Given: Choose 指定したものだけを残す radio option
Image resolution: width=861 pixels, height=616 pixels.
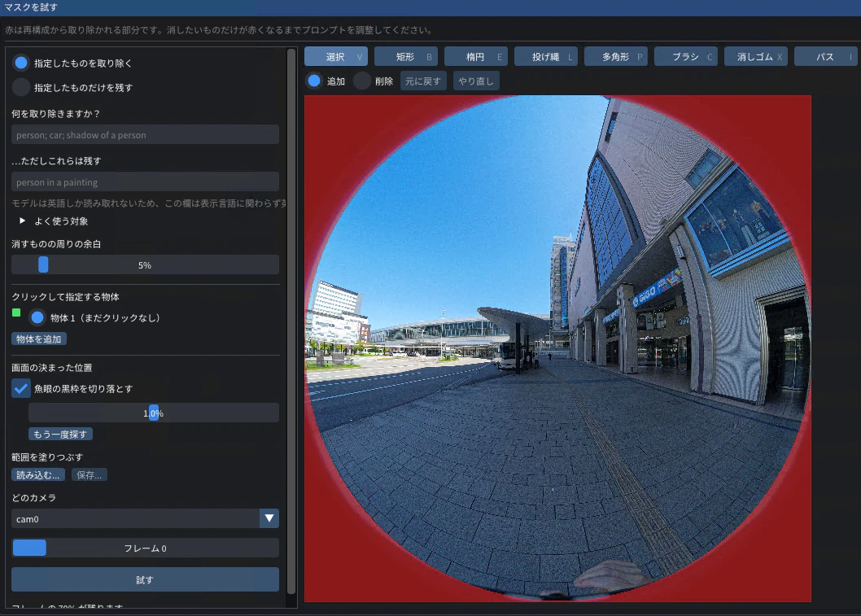Looking at the screenshot, I should click(21, 87).
